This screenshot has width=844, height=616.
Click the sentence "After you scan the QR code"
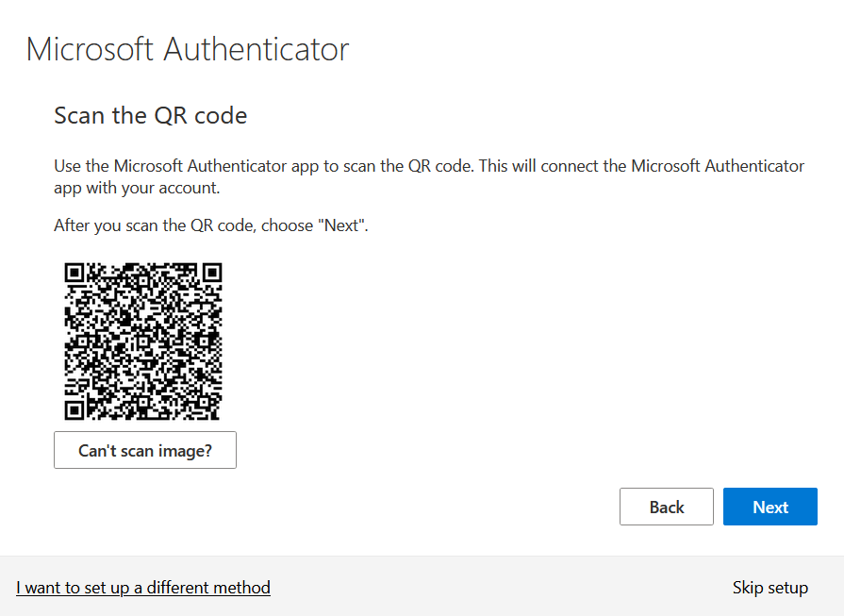[x=210, y=225]
